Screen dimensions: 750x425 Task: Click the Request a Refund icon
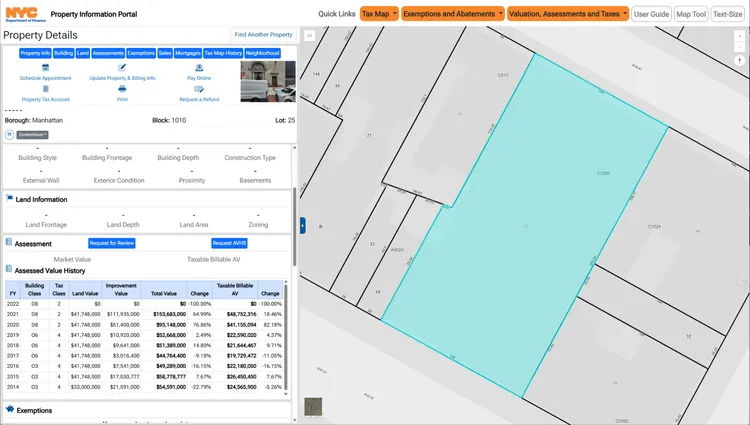click(199, 89)
